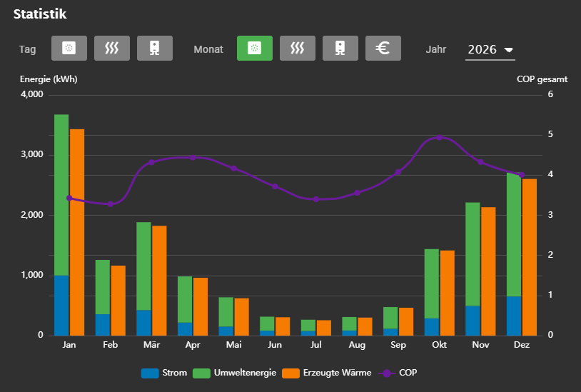The width and height of the screenshot is (581, 392).
Task: Open the Tag heating statistics icon
Action: pyautogui.click(x=112, y=48)
